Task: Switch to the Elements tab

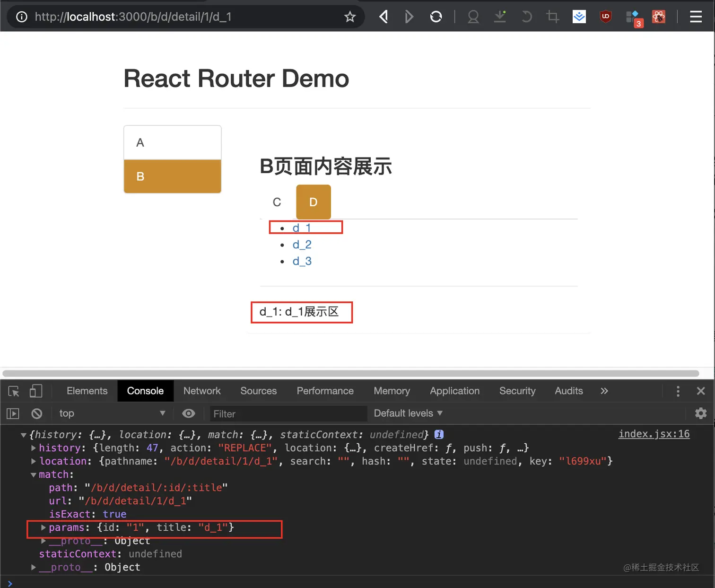Action: pos(87,391)
